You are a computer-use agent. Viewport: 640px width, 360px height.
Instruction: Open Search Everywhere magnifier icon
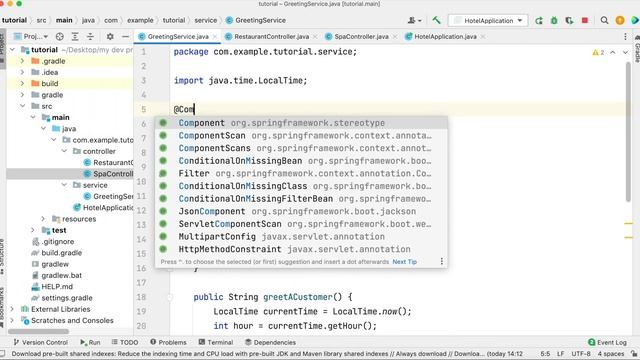pos(604,20)
